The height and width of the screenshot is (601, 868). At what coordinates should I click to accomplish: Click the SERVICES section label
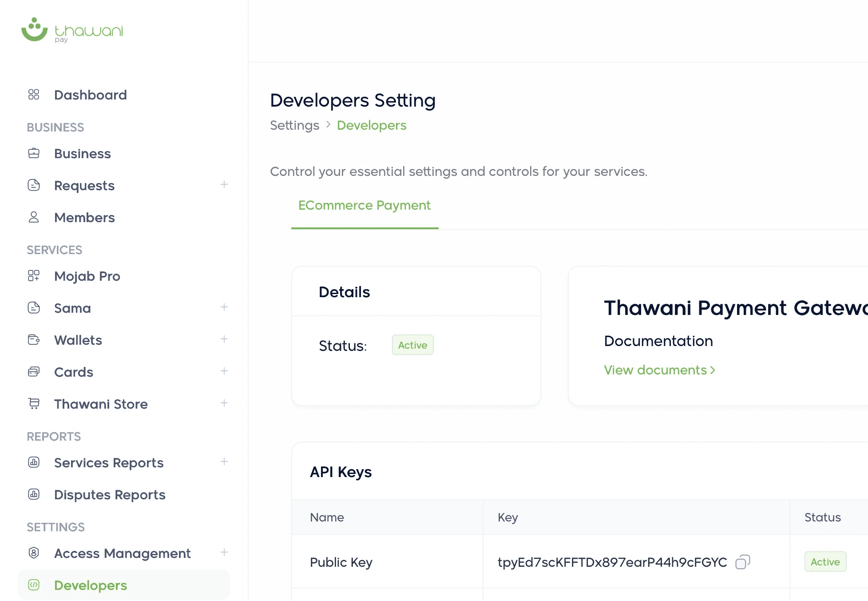55,250
